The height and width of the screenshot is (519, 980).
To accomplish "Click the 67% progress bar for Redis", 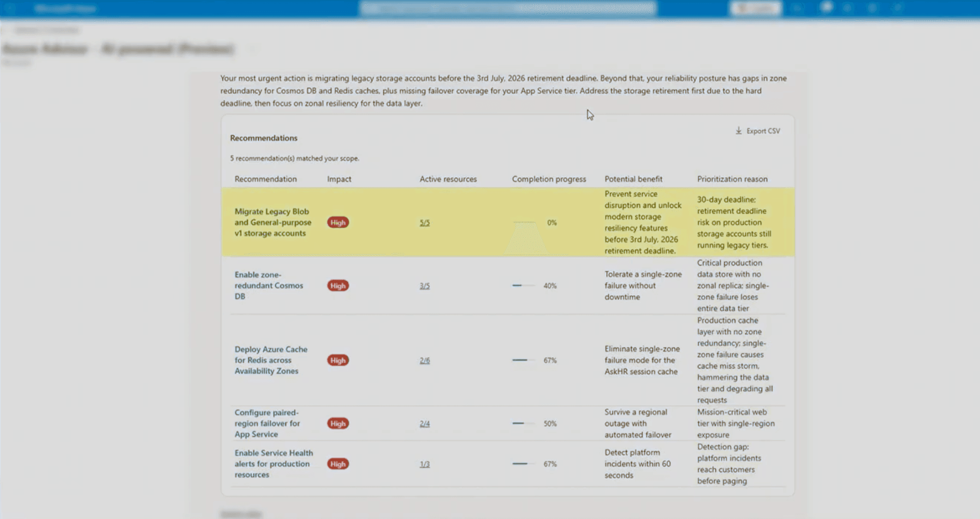I will (523, 360).
